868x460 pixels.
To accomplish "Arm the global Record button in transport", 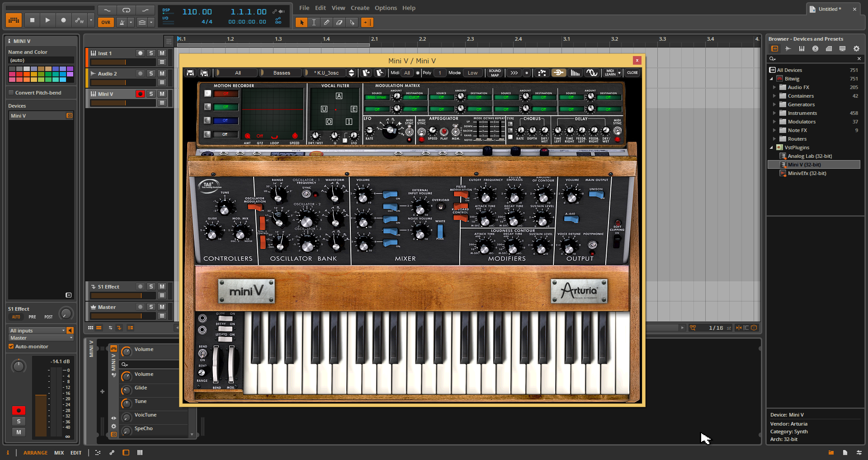I will click(x=63, y=20).
